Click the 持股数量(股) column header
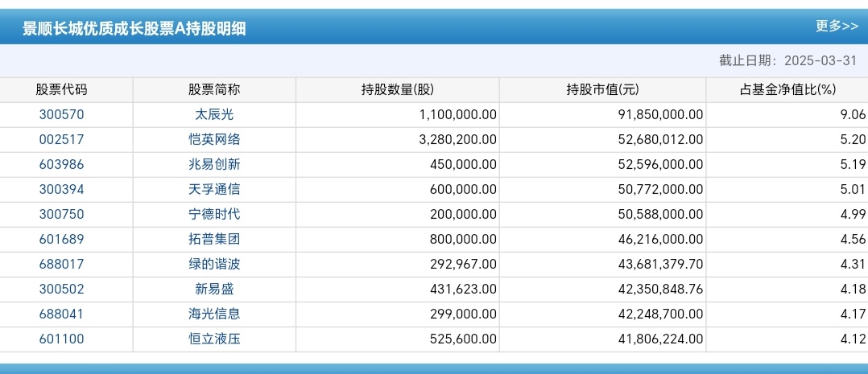Image resolution: width=868 pixels, height=374 pixels. tap(397, 90)
